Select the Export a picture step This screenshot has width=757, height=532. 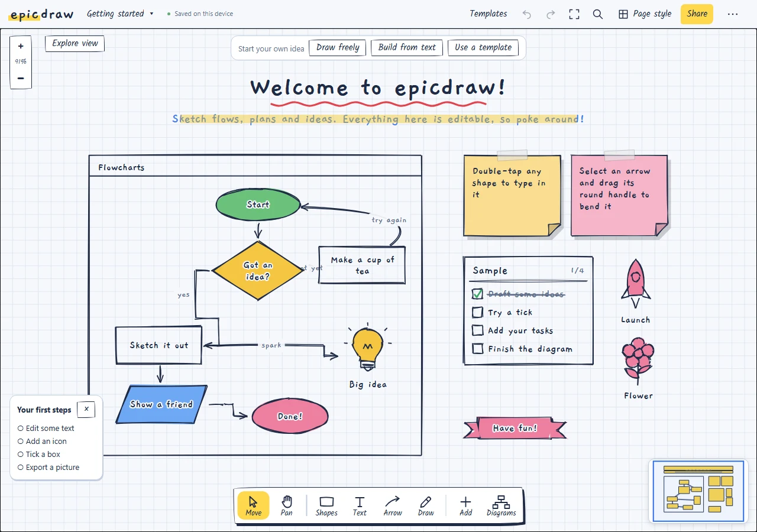48,467
